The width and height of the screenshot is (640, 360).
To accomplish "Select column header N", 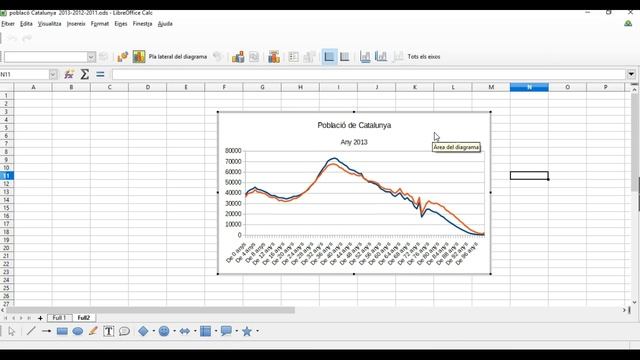I will (x=529, y=87).
